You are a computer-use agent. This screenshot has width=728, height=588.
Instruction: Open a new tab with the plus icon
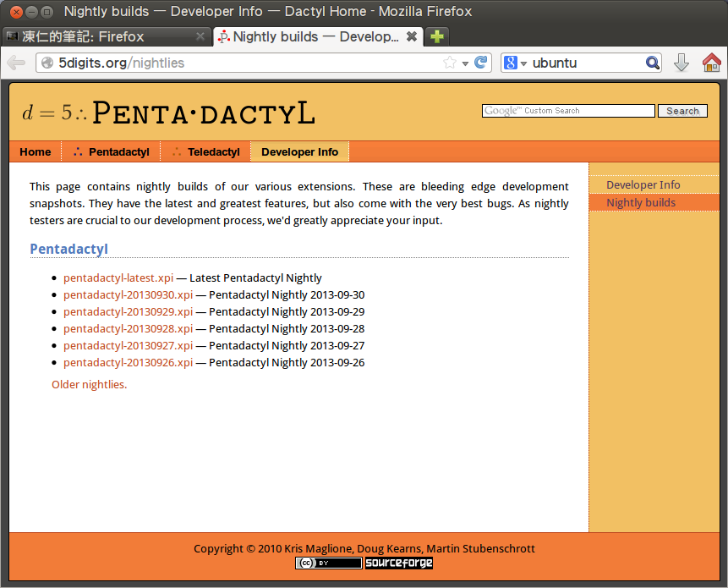435,36
